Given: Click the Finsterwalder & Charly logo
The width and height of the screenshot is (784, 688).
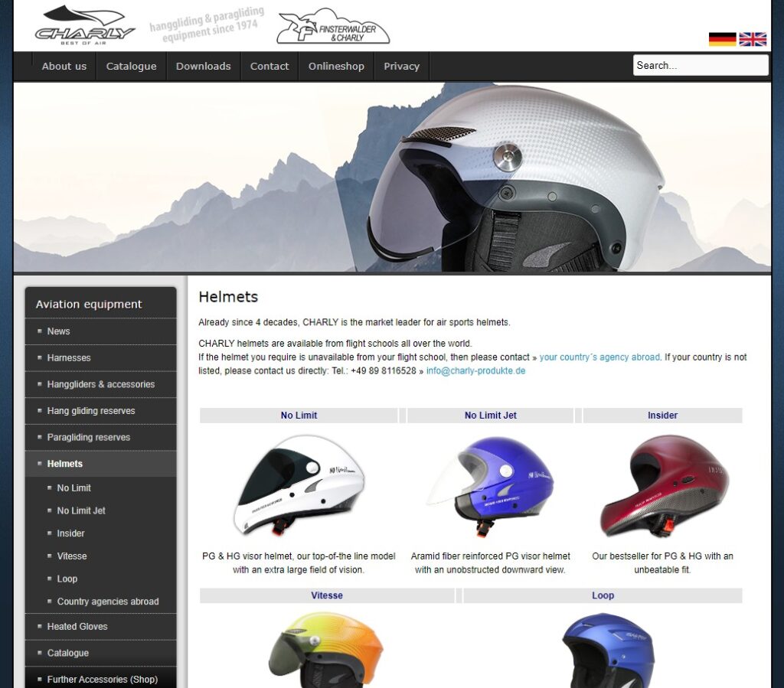Looking at the screenshot, I should click(x=333, y=27).
